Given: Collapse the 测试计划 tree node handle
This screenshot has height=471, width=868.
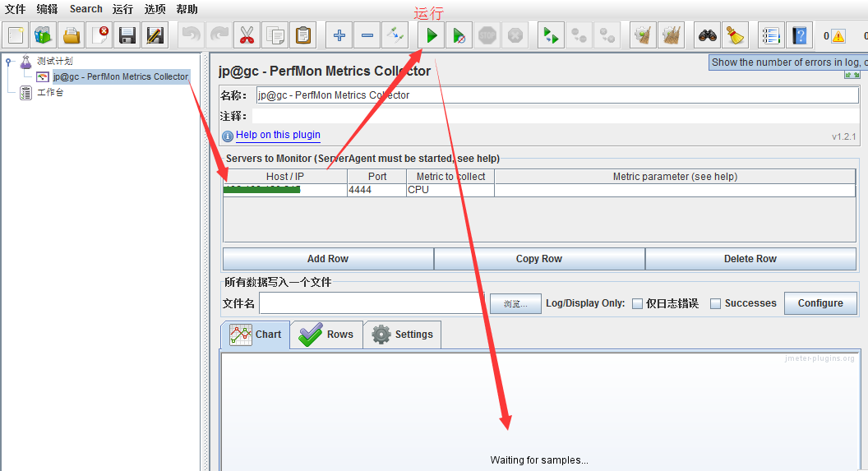Looking at the screenshot, I should (x=8, y=62).
